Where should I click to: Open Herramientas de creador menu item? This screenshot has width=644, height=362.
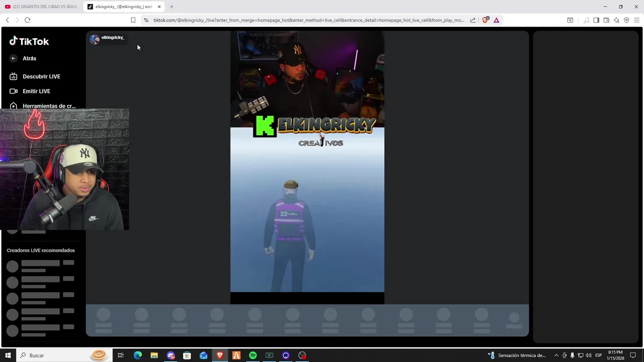click(x=42, y=105)
